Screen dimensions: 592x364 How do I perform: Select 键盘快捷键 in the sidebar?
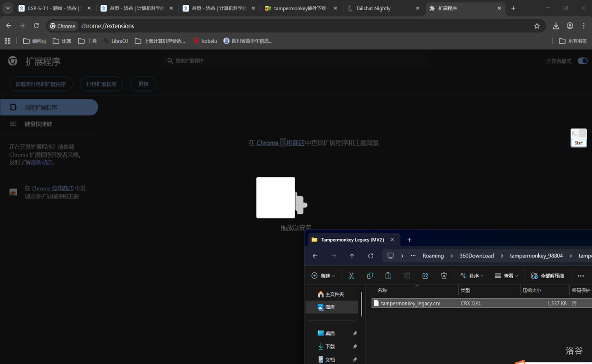click(x=38, y=124)
